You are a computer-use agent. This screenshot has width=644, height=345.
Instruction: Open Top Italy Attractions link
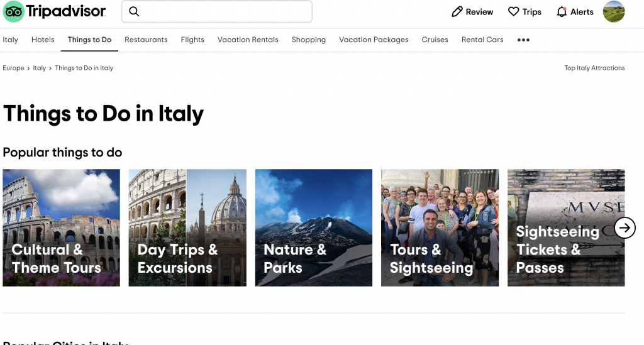[594, 68]
